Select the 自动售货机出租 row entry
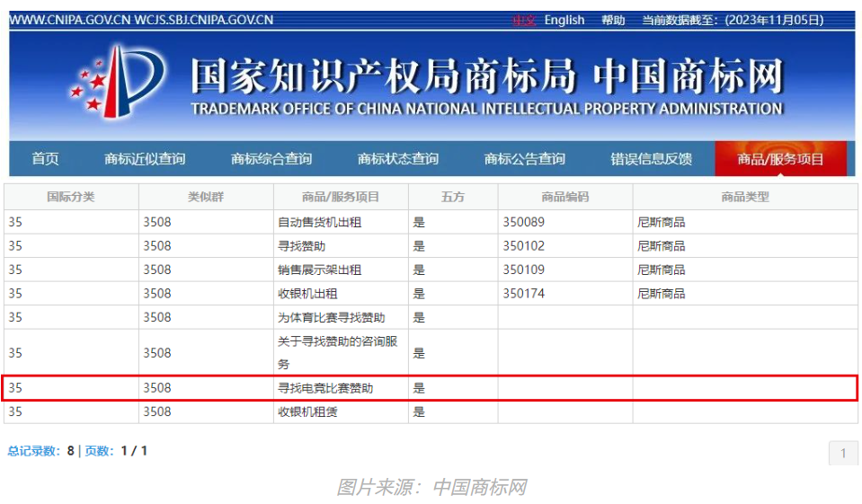The width and height of the screenshot is (862, 504). click(320, 222)
